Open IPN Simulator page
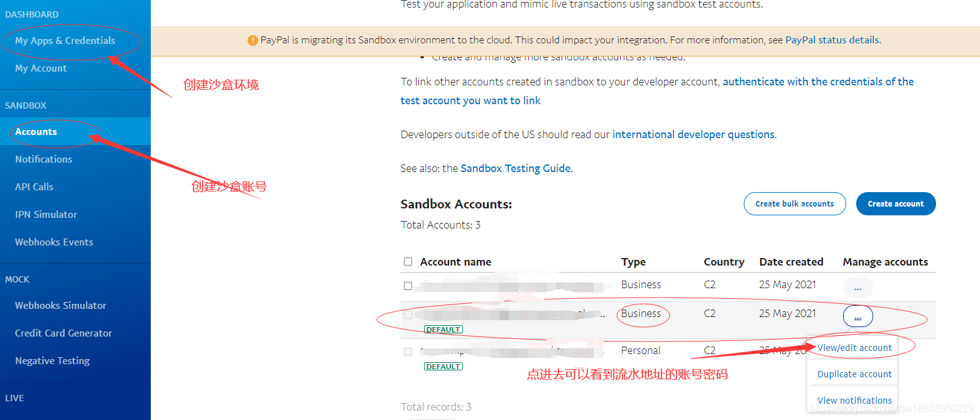The height and width of the screenshot is (420, 980). (46, 215)
